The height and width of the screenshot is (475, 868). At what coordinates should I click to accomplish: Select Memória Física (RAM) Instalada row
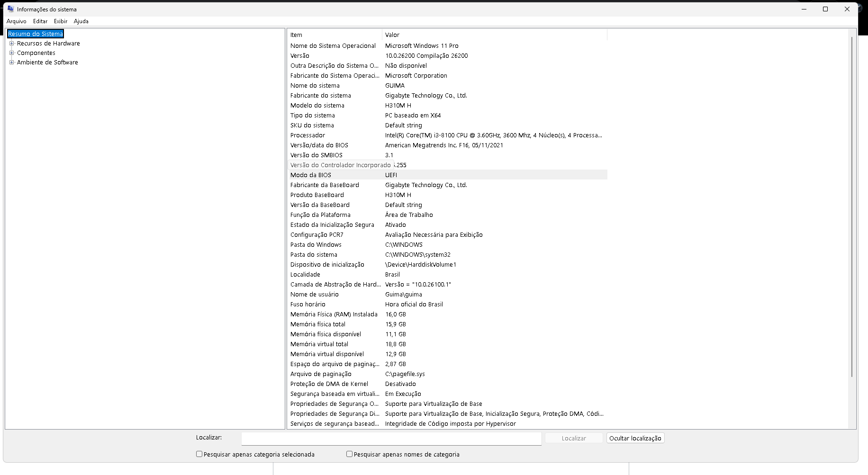(447, 314)
